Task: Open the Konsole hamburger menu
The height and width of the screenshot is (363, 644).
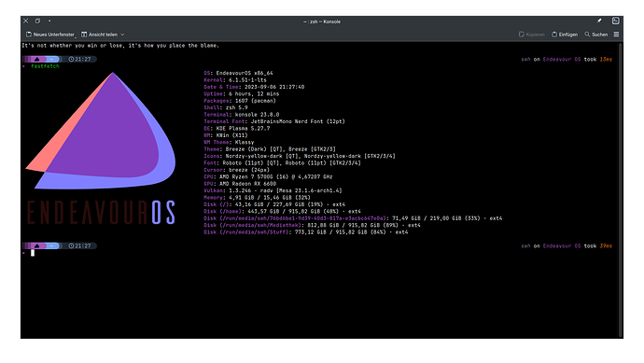Action: 616,35
